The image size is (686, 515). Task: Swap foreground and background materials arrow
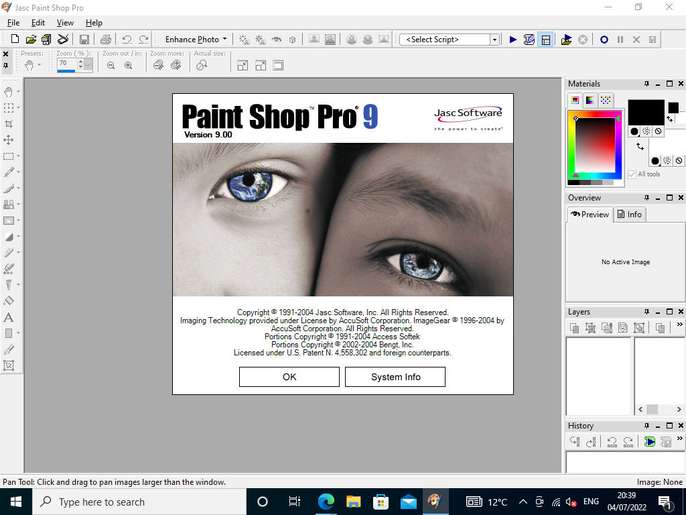pos(640,147)
